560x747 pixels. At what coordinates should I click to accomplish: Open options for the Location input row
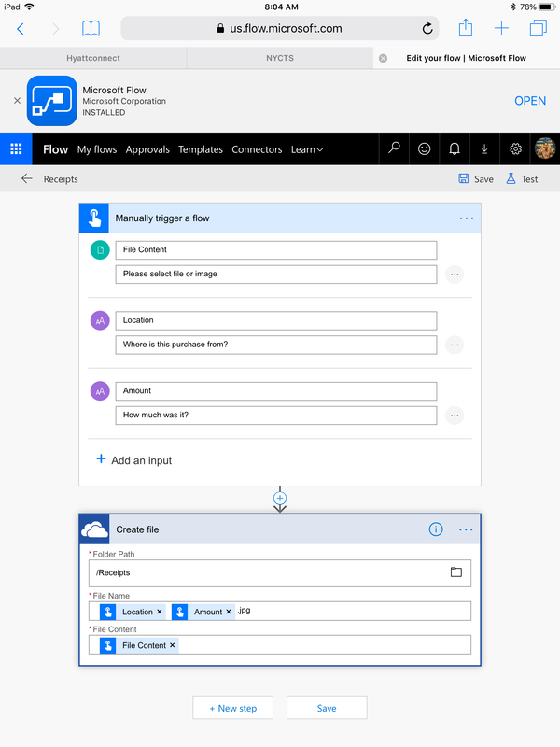[455, 345]
